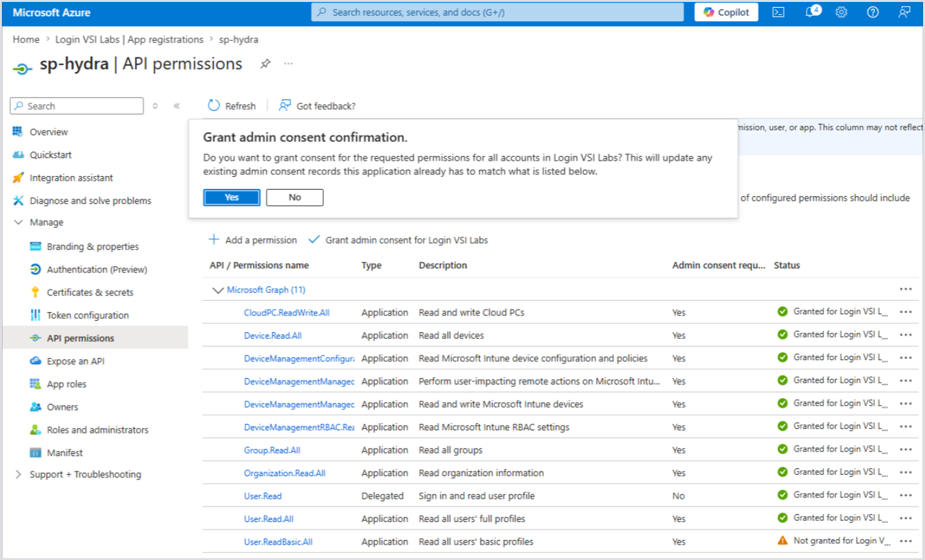Focus the sidebar Search field

tap(77, 106)
